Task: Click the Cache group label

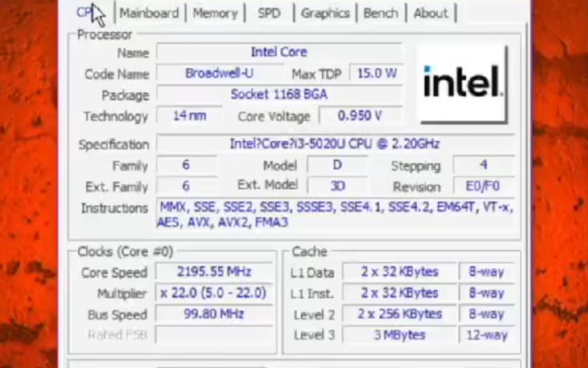Action: (309, 252)
